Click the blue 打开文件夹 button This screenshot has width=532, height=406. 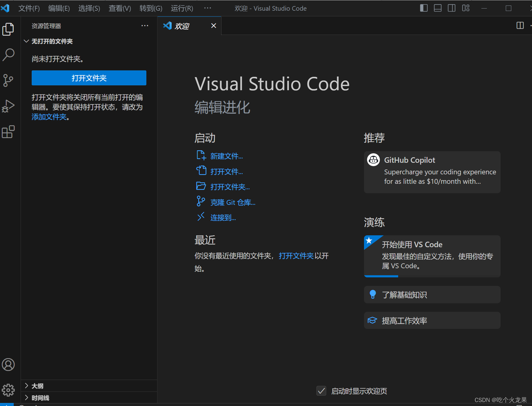pyautogui.click(x=89, y=78)
